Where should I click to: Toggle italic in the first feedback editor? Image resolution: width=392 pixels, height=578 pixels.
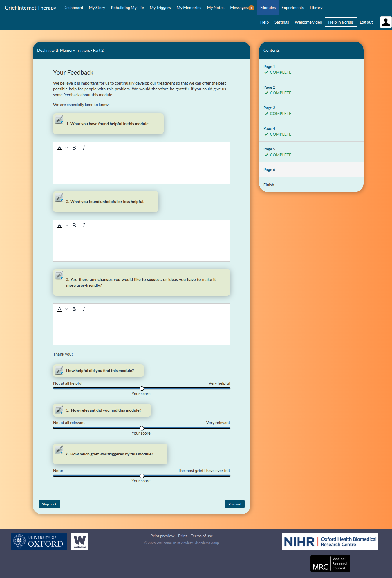click(x=84, y=148)
